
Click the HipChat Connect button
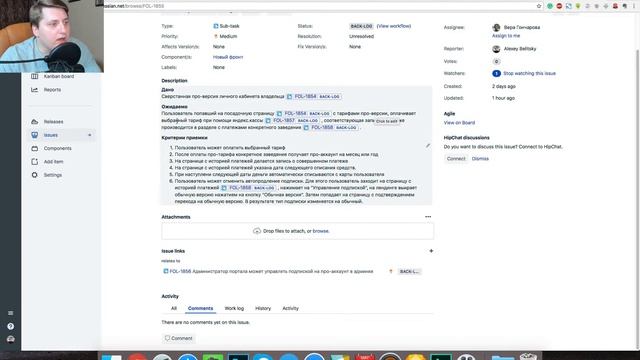[456, 159]
